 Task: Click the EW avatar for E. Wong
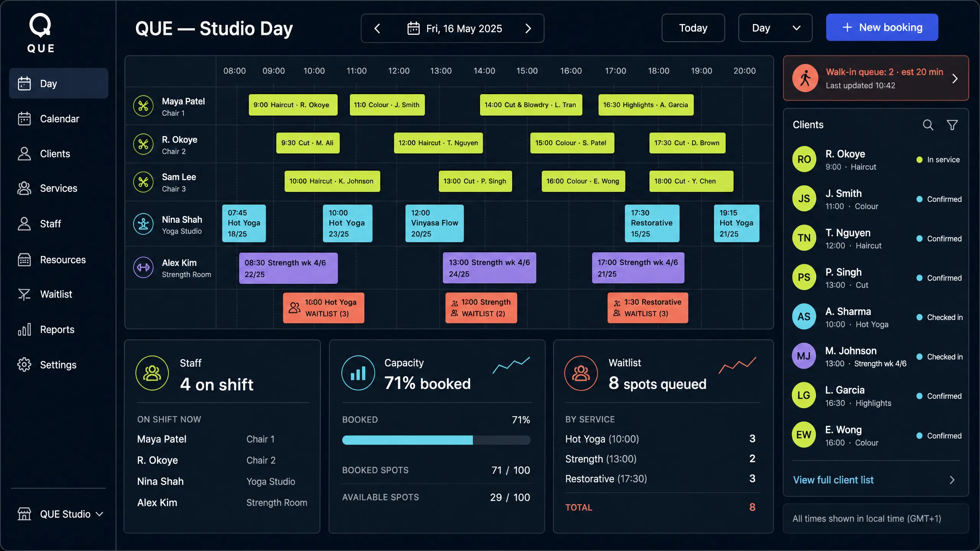coord(804,435)
